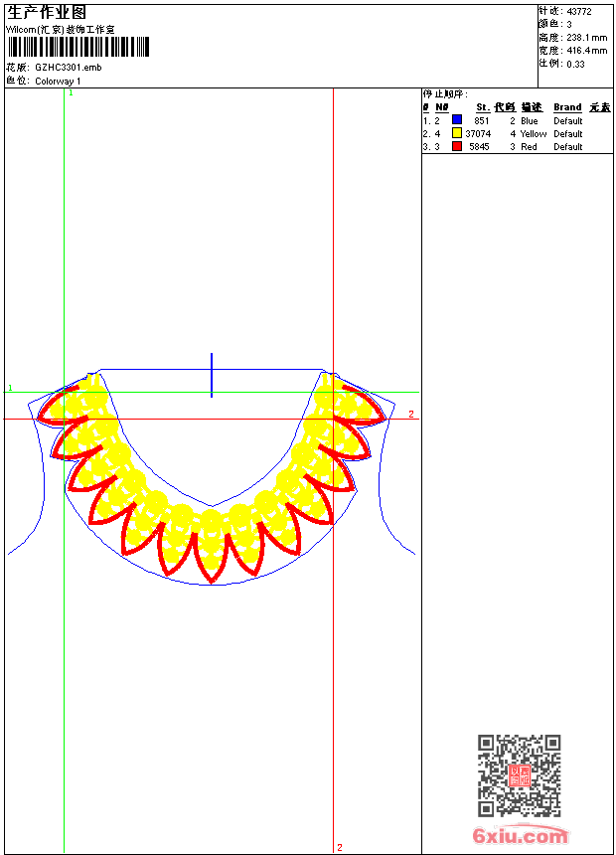Select the scale value '0.33'
This screenshot has height=855, width=616.
(575, 64)
